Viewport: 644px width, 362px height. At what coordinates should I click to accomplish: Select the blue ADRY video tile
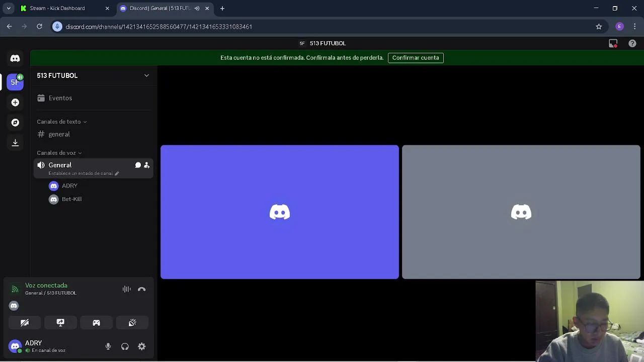coord(280,212)
